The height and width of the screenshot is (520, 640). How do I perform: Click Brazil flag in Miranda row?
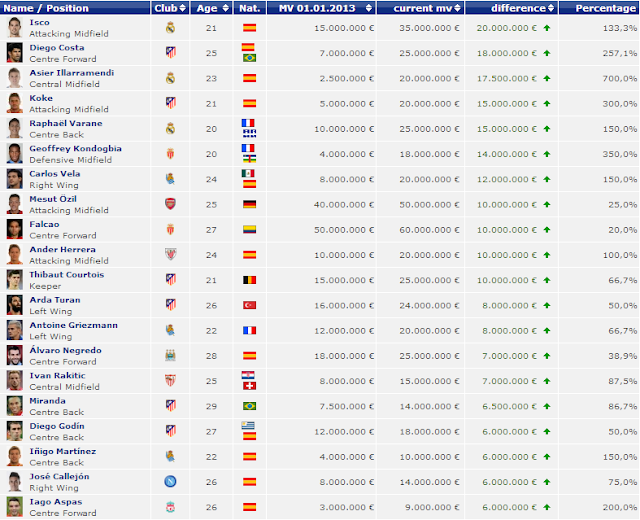(249, 406)
